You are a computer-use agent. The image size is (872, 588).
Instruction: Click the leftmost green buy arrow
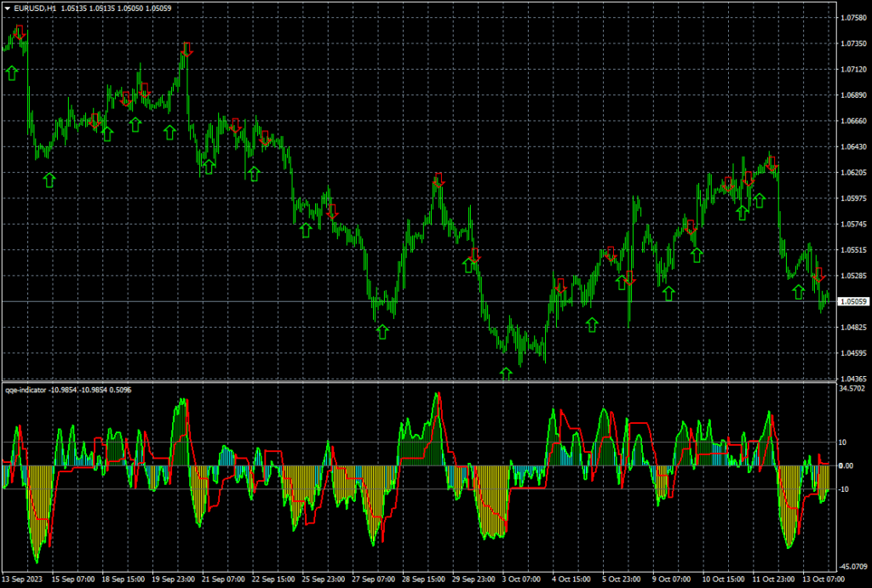tap(11, 73)
